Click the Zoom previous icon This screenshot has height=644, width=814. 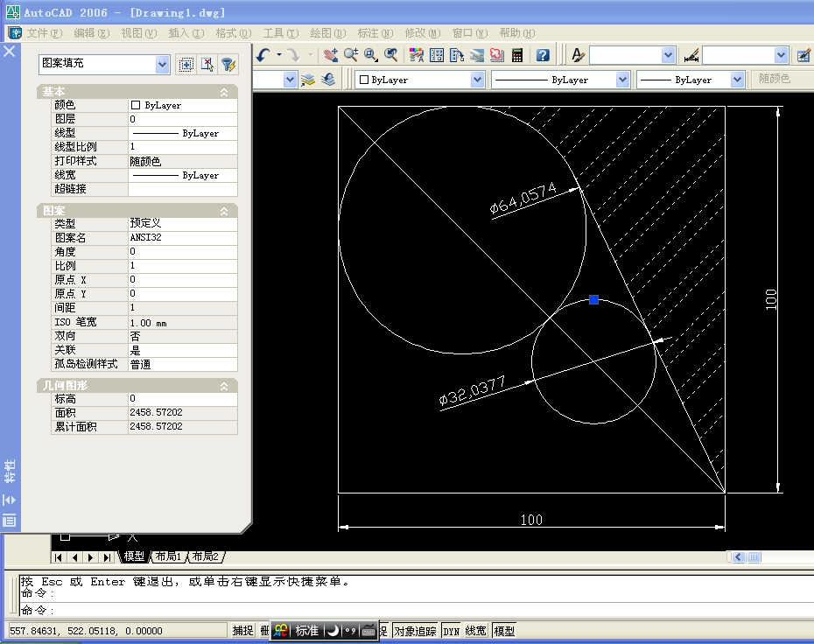click(390, 54)
